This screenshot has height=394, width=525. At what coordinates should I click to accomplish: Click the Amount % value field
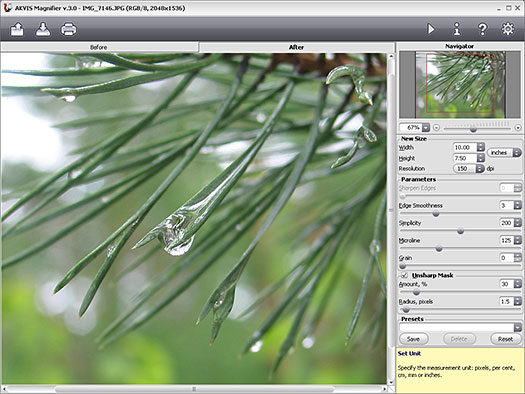pos(507,284)
